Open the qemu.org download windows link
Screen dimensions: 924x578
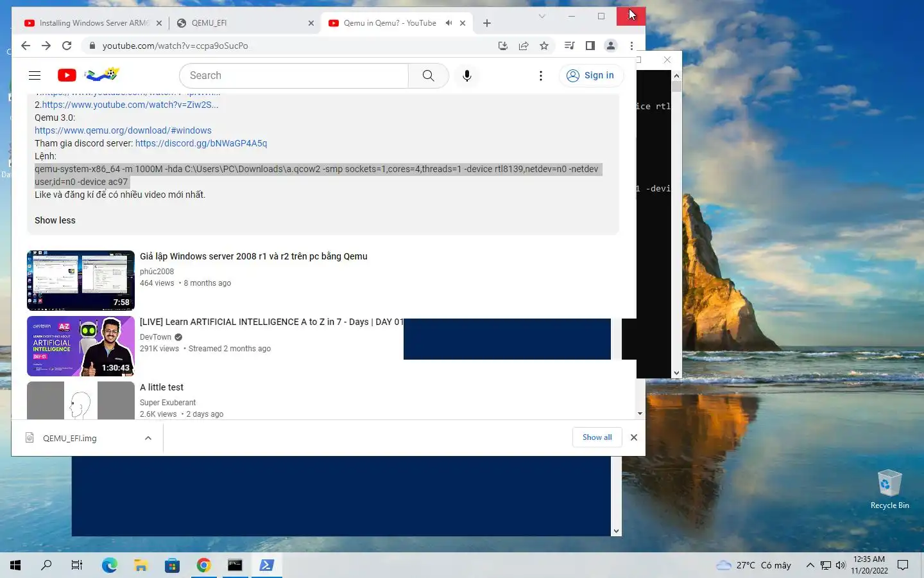(x=123, y=130)
